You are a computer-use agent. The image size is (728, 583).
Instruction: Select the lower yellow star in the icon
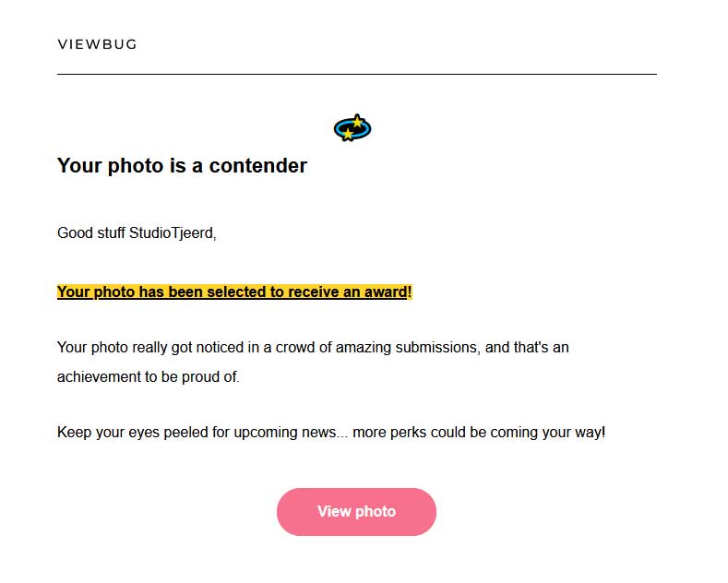click(347, 135)
